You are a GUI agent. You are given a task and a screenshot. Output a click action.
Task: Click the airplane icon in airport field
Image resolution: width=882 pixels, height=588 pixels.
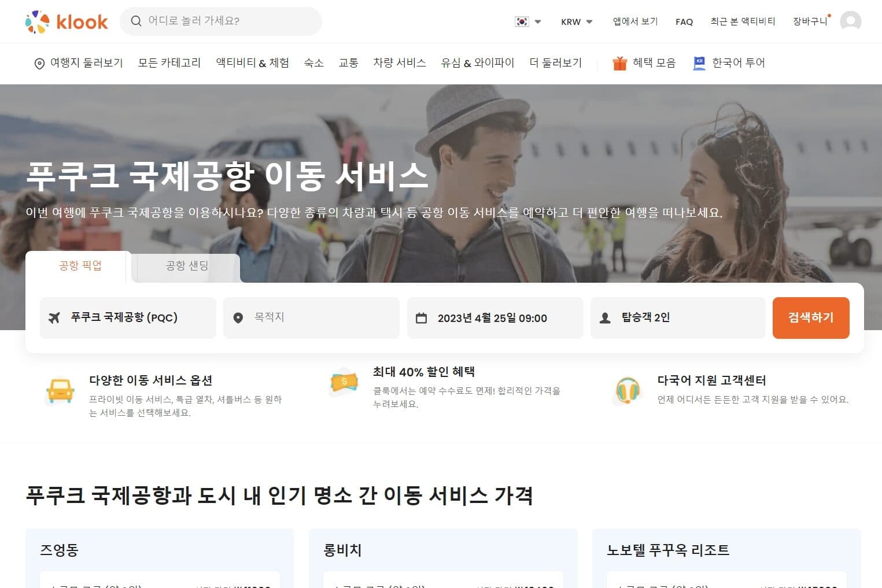tap(54, 318)
